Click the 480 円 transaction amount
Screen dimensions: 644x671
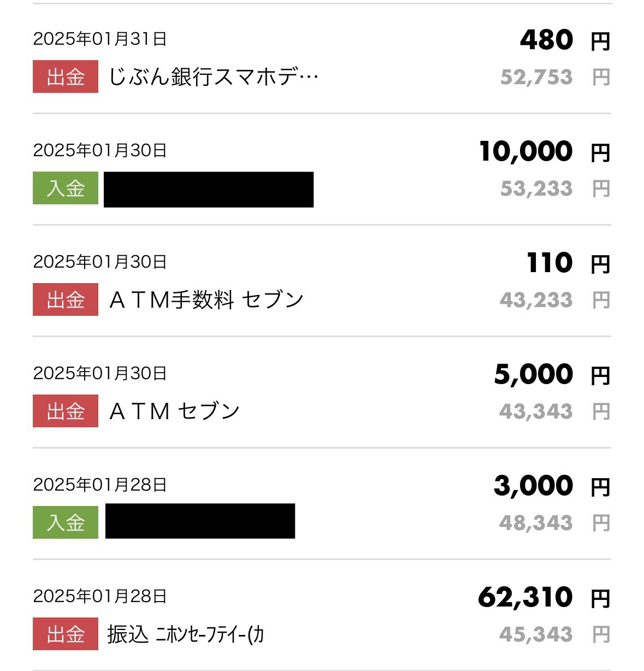point(546,40)
